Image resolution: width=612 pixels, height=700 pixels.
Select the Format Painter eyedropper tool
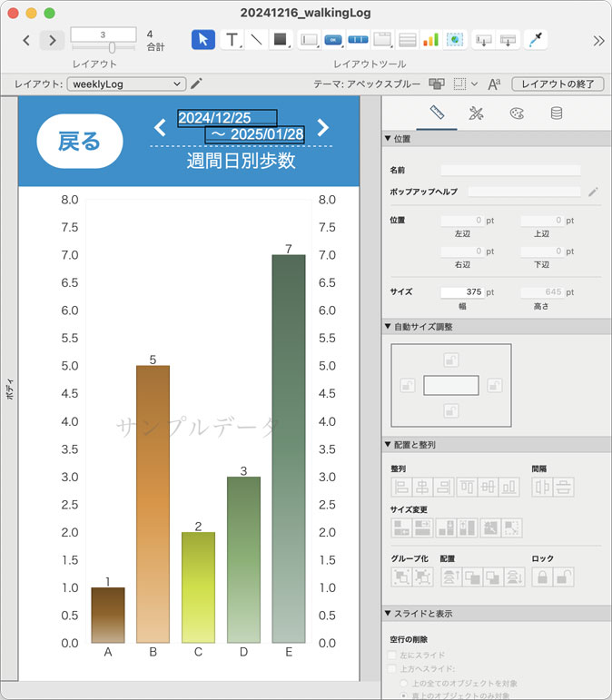tap(535, 40)
